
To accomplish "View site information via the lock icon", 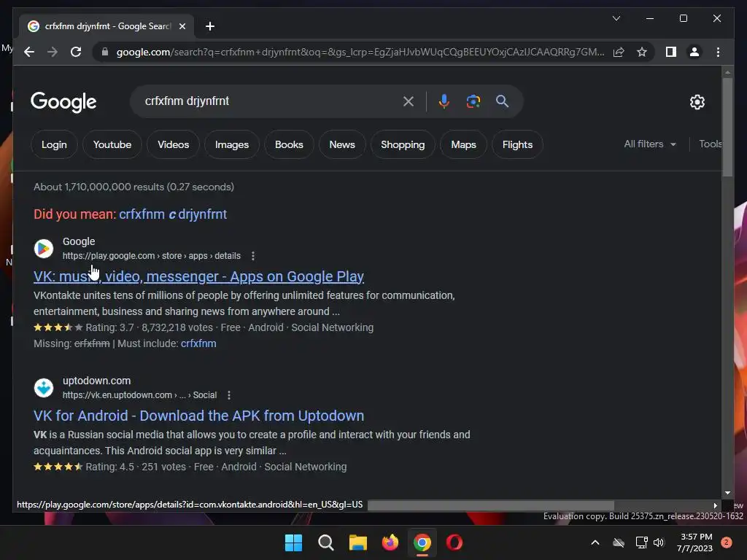I will point(105,52).
